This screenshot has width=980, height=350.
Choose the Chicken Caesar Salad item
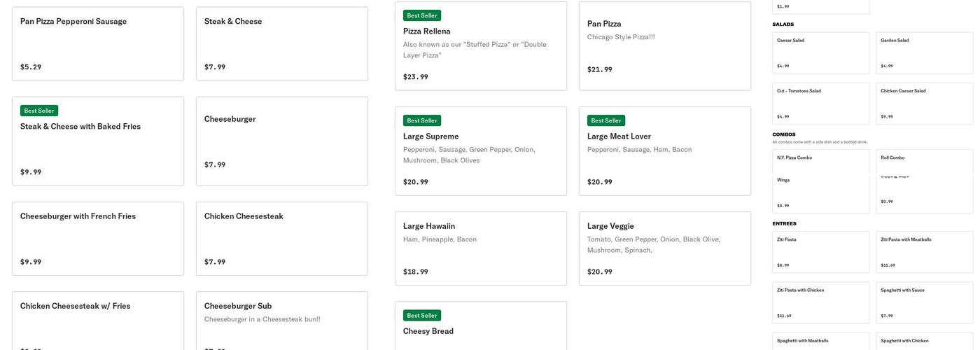click(x=924, y=103)
